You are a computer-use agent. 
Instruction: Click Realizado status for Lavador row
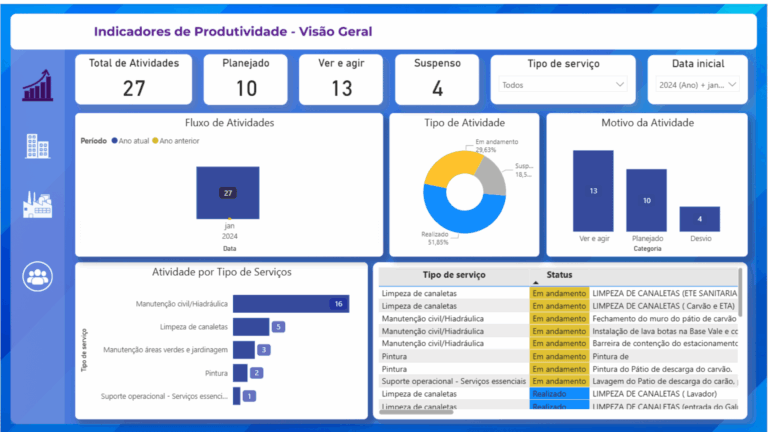point(559,394)
